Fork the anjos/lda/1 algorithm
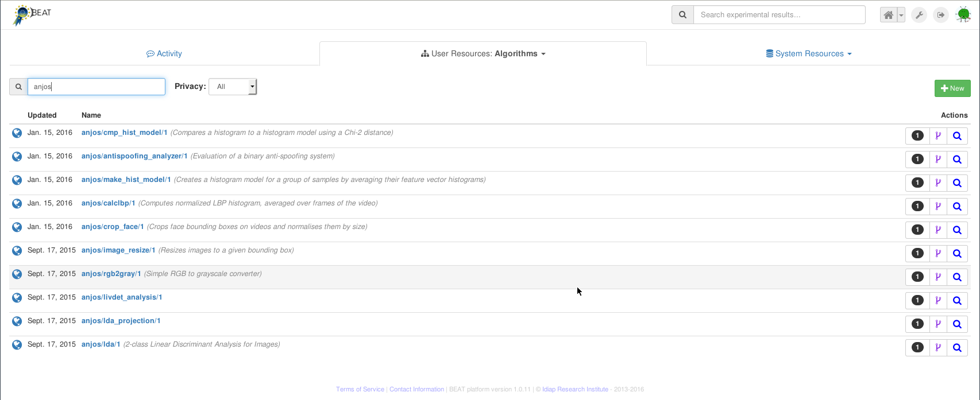Screen dimensions: 980x400 point(938,348)
